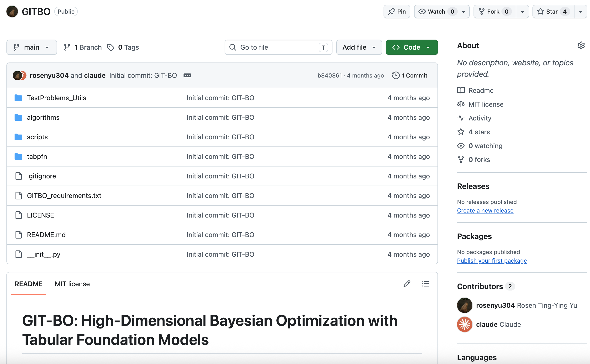590x364 pixels.
Task: Fork the GITBO repository
Action: (x=495, y=11)
